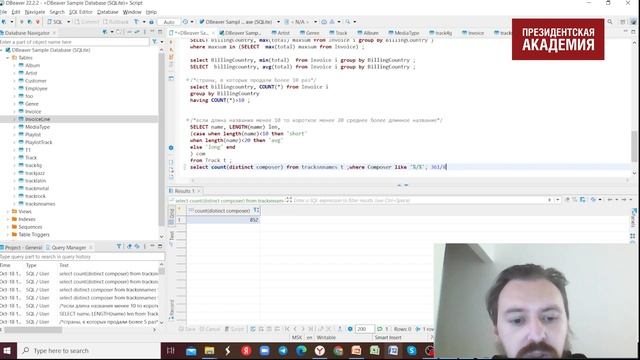Click the red disconnect icon in toolbar
640x360 pixels.
38,22
